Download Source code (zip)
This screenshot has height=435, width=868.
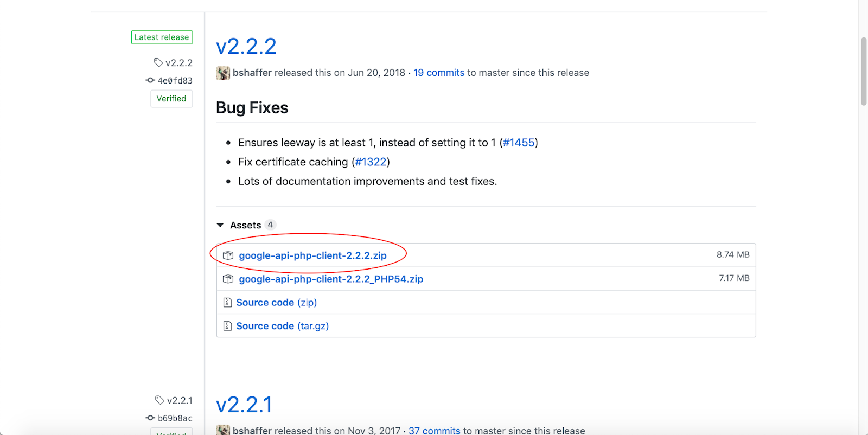[277, 303]
